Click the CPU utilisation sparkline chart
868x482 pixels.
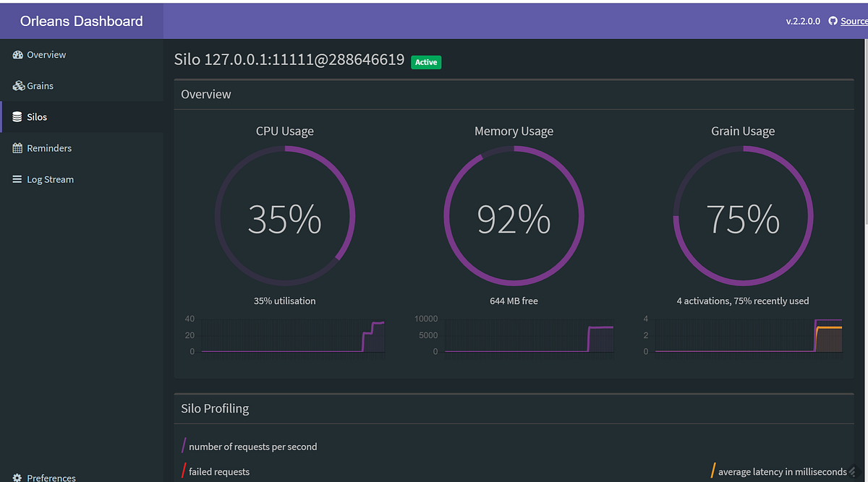click(293, 335)
